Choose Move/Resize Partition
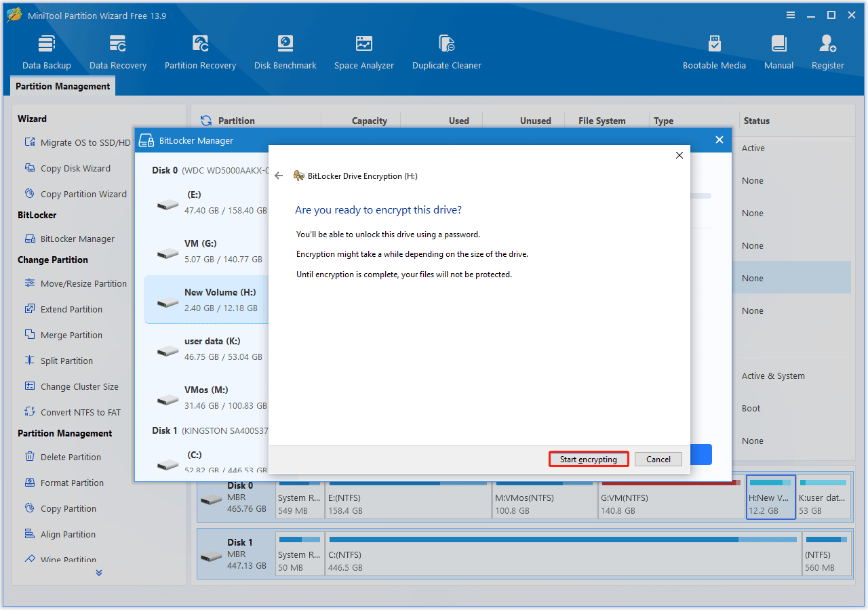 click(x=75, y=283)
